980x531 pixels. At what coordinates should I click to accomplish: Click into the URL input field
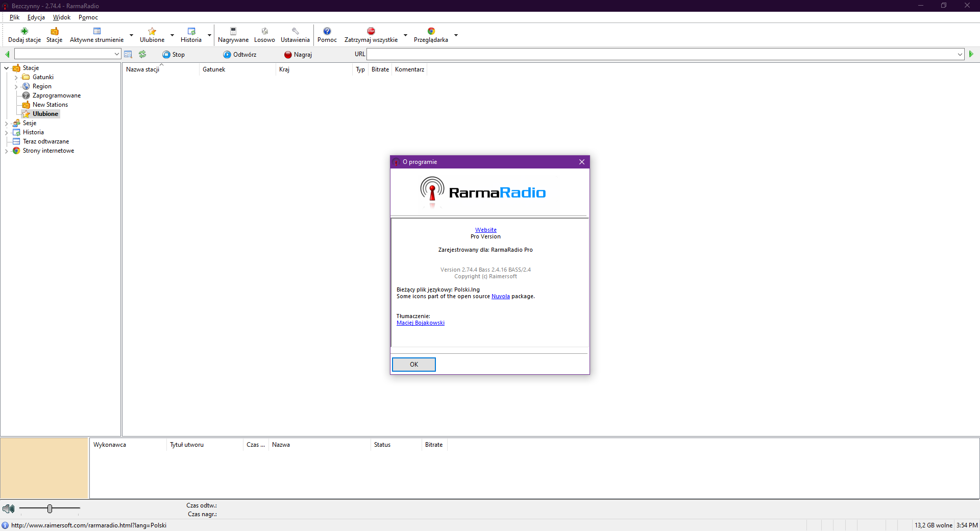[661, 54]
